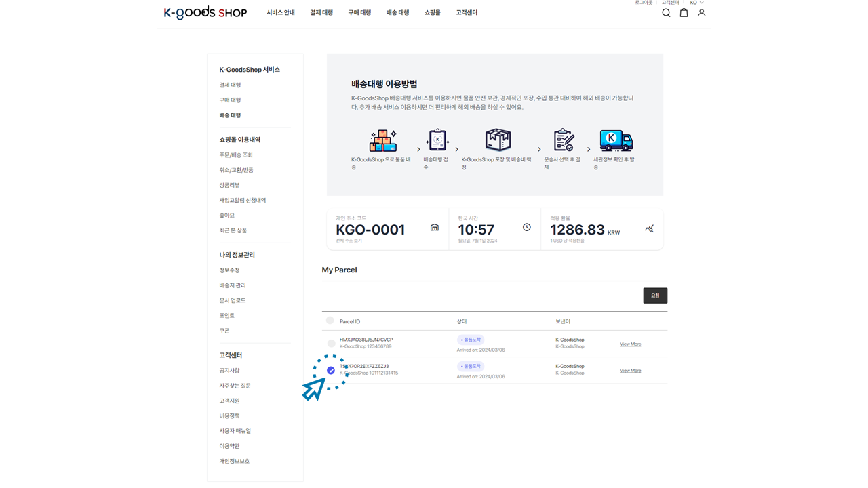The width and height of the screenshot is (868, 488).
Task: Open 쇼핑몰 in top navigation menu
Action: [432, 13]
